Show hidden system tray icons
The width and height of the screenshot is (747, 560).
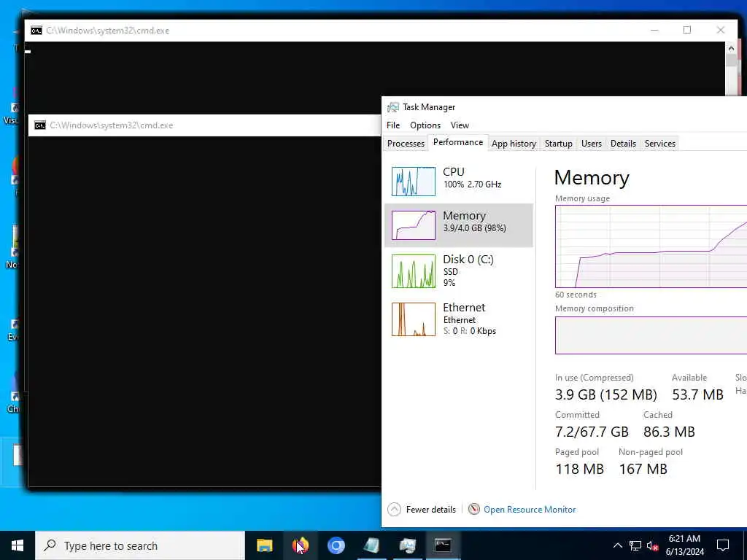coord(617,545)
